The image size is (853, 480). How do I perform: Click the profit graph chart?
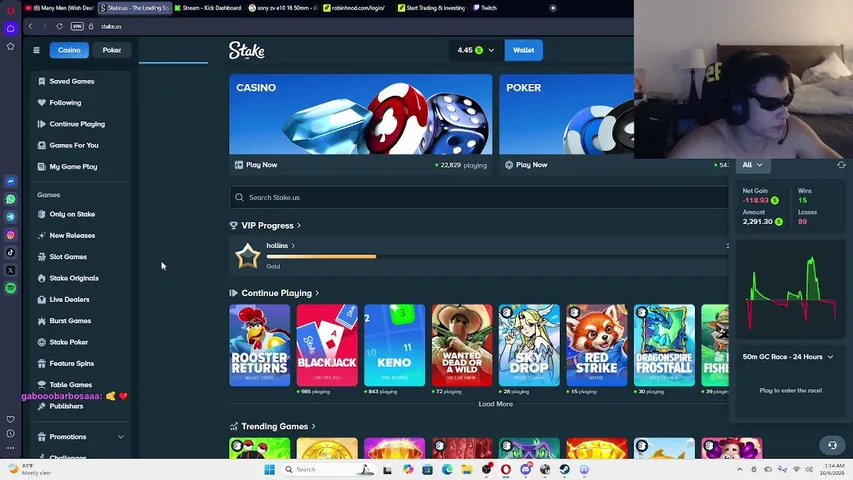click(x=791, y=291)
